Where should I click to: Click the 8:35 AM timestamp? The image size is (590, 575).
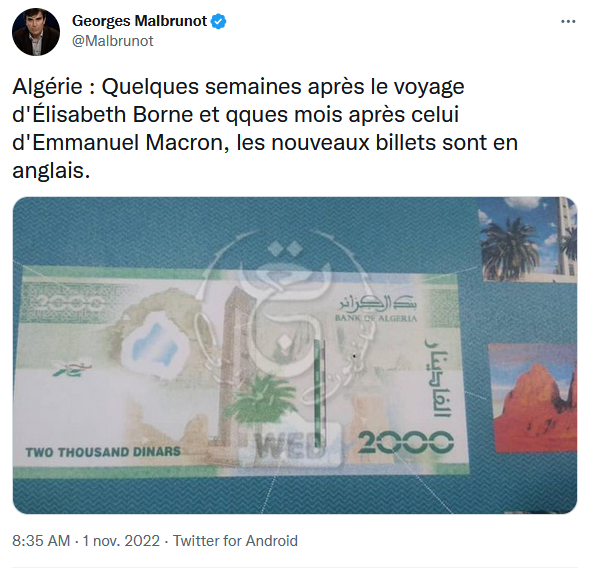point(41,541)
